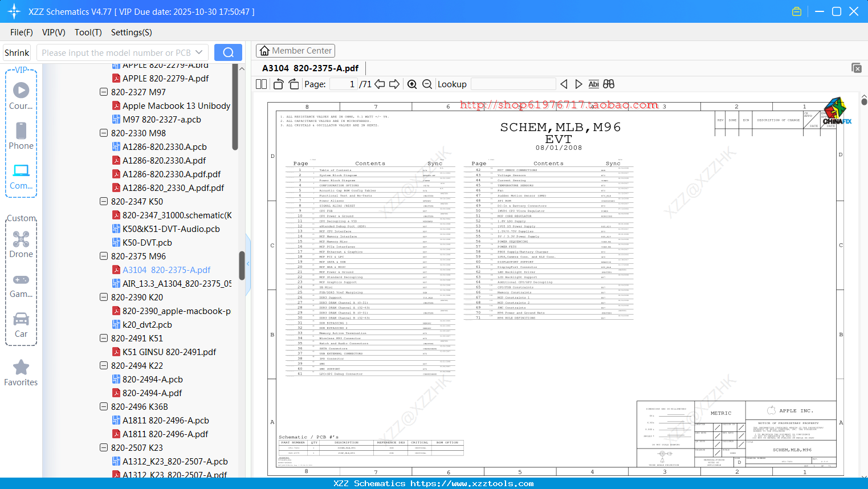868x489 pixels.
Task: Open the Member Center
Action: pyautogui.click(x=295, y=51)
